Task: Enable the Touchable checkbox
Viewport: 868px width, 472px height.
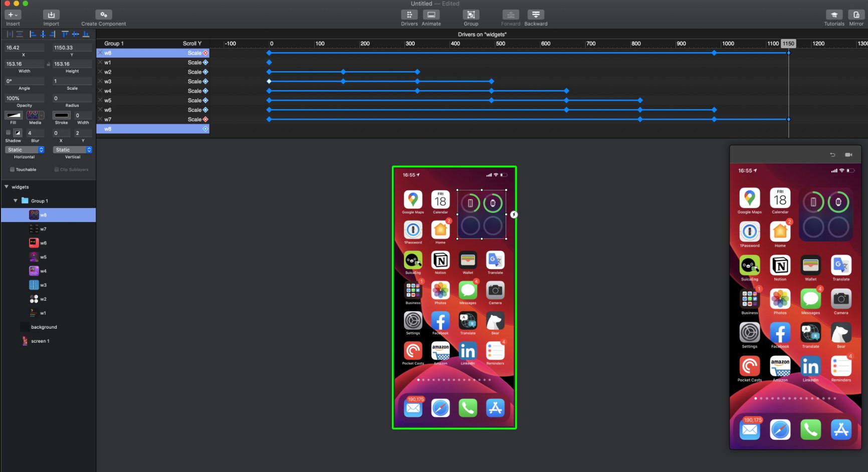Action: 12,169
